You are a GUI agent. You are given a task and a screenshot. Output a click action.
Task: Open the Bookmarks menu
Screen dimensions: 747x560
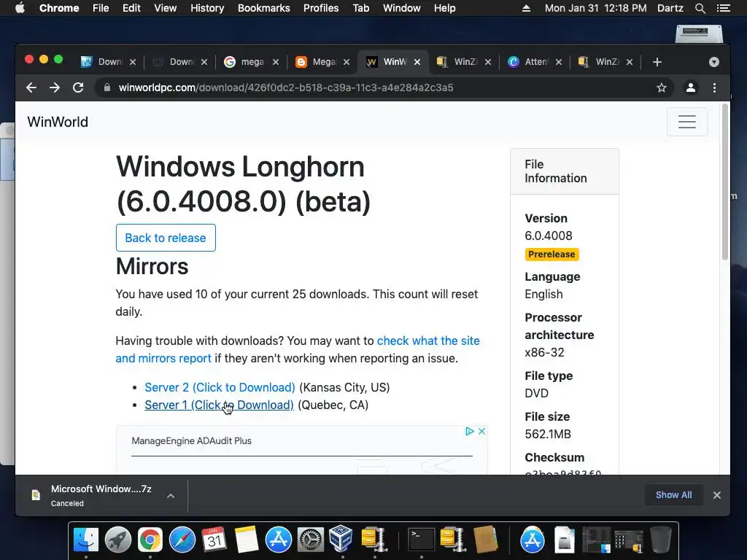[264, 8]
